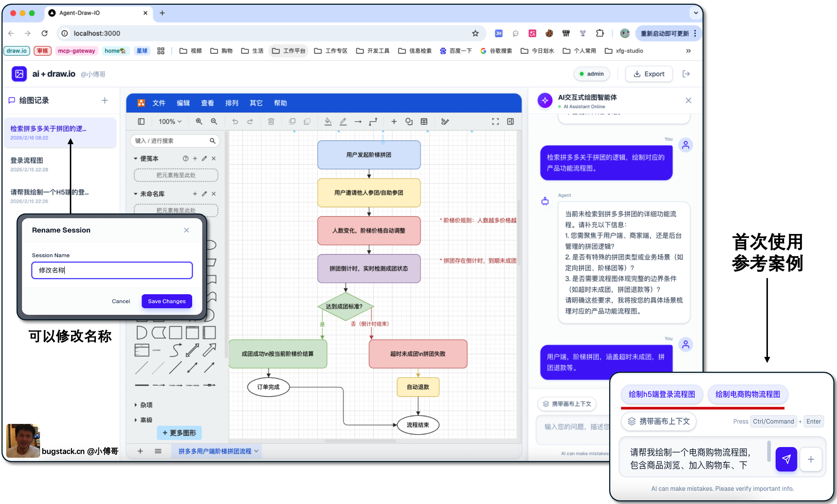Click the purple send message button
The image size is (837, 504).
click(786, 459)
